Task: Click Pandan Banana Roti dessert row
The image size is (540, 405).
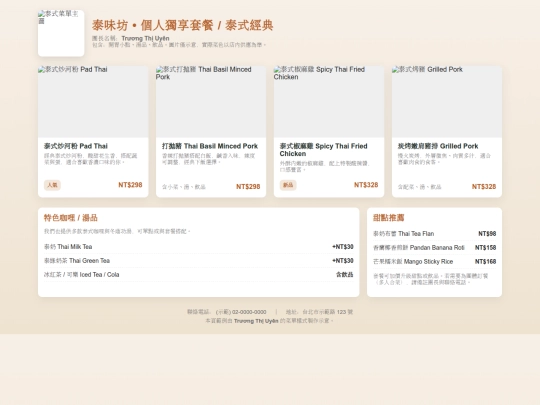Action: (x=435, y=248)
